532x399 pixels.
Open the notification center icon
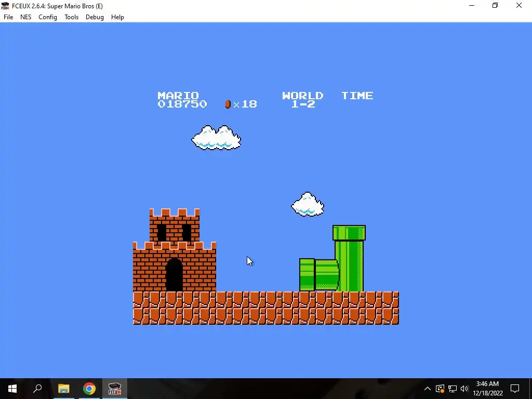click(x=515, y=389)
